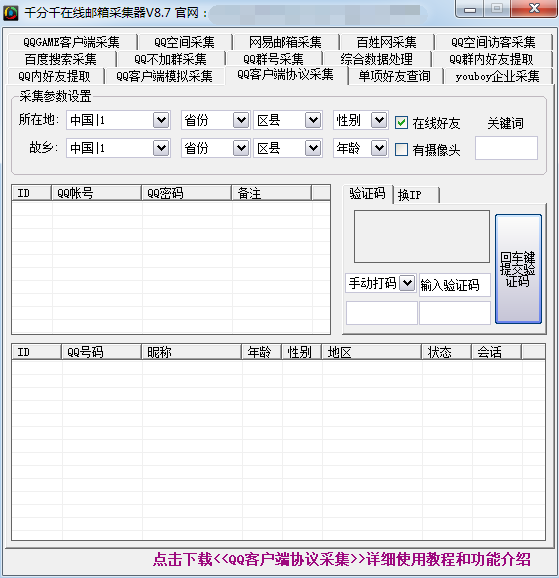Open the 手动打码 dropdown
559x578 pixels.
407,283
